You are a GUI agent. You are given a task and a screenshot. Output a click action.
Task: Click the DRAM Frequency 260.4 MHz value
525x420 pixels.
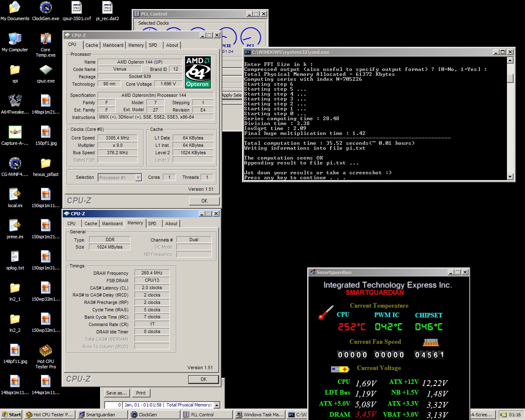152,273
